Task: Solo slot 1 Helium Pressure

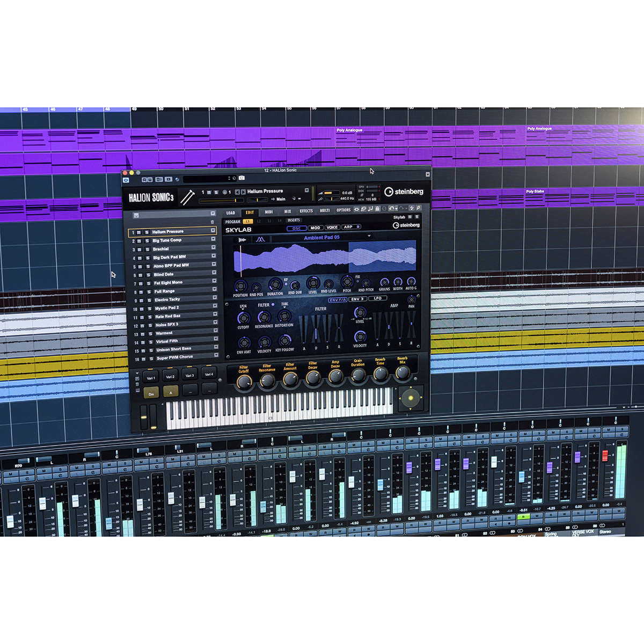Action: tap(147, 232)
